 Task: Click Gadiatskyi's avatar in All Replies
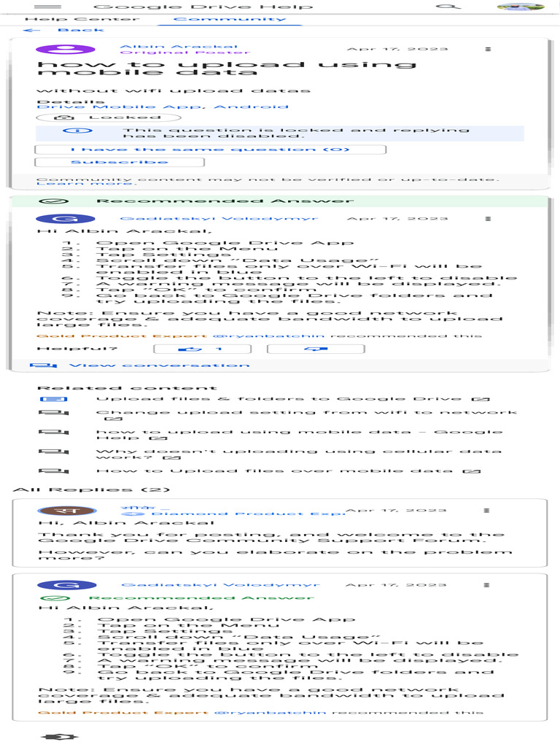(66, 585)
